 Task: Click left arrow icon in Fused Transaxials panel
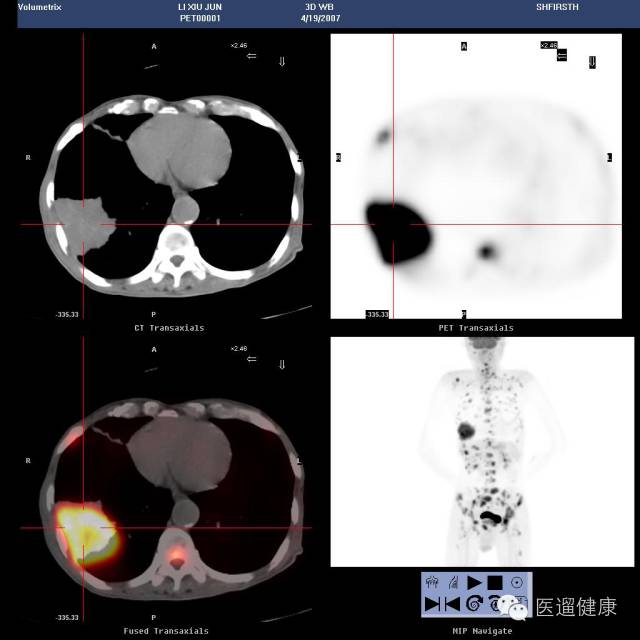251,359
